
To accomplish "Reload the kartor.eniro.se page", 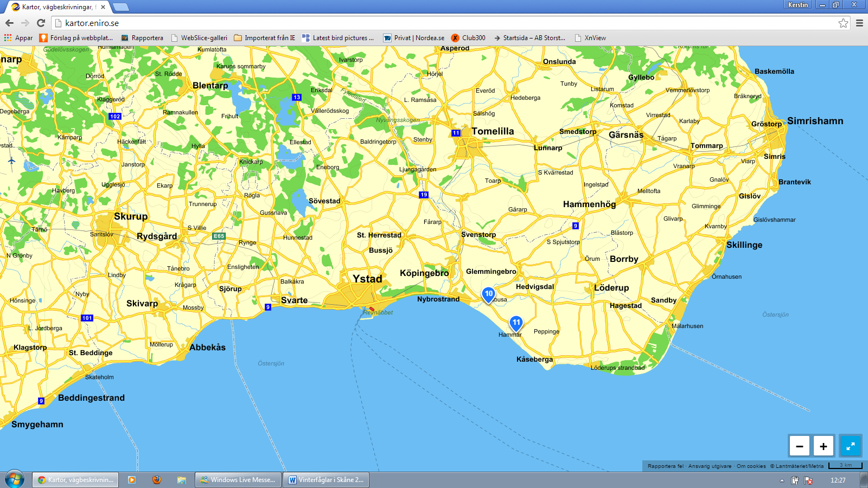I will click(41, 23).
